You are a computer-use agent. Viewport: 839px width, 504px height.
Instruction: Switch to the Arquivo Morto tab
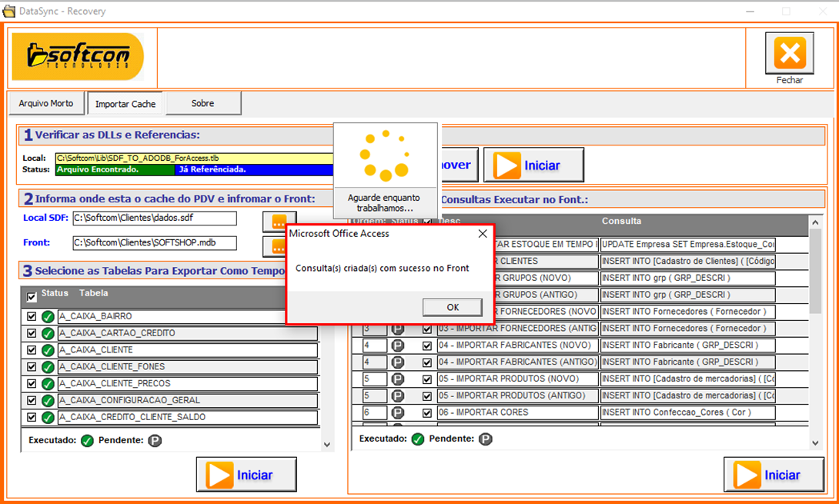[46, 103]
